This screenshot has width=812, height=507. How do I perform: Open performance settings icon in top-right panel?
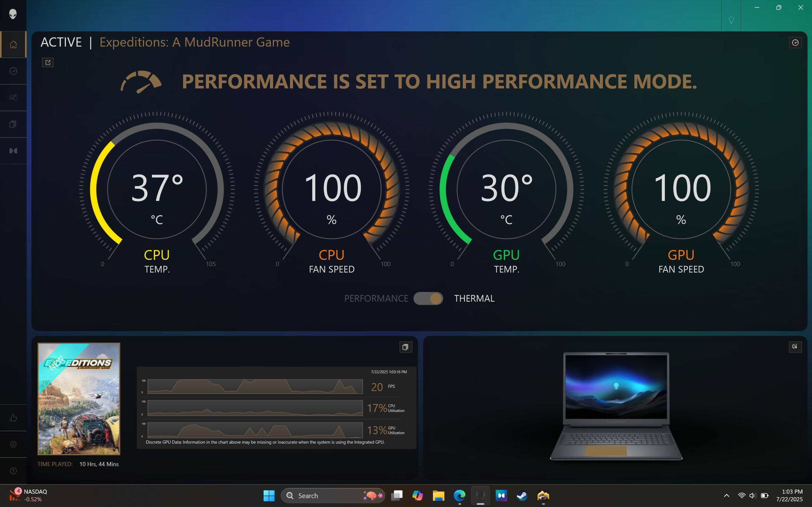795,42
